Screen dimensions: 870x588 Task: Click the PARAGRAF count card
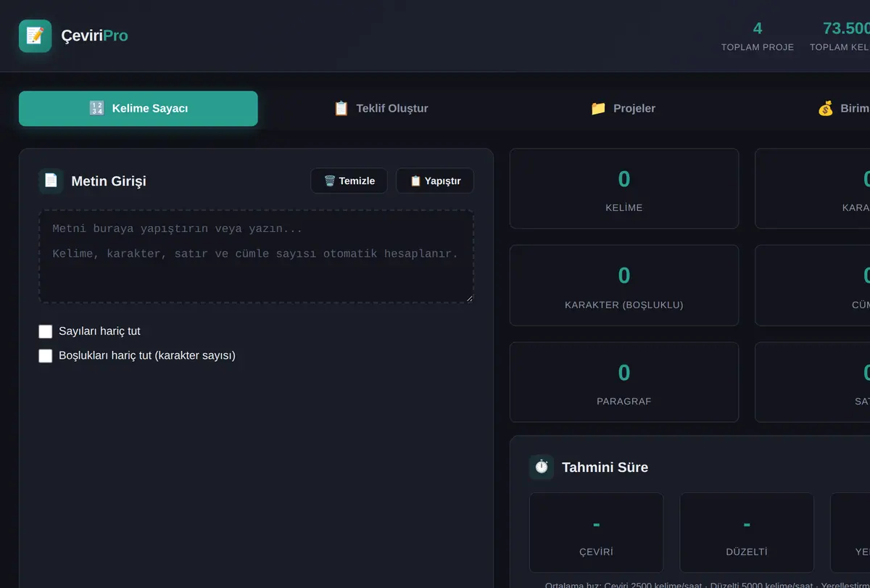pyautogui.click(x=624, y=382)
